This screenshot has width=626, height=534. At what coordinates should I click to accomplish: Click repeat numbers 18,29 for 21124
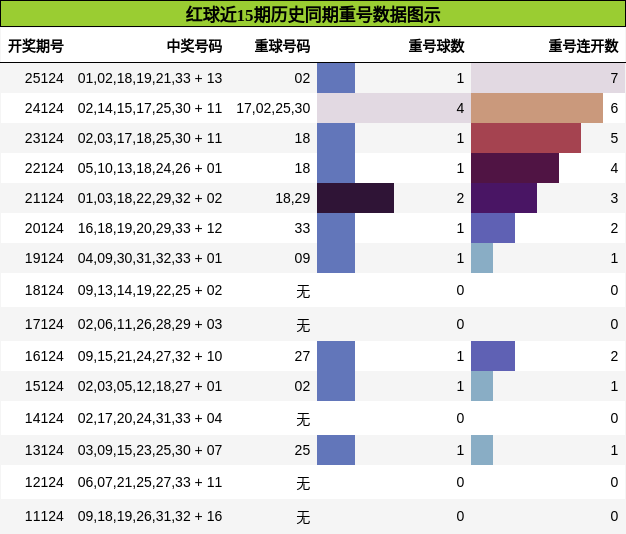(x=293, y=198)
